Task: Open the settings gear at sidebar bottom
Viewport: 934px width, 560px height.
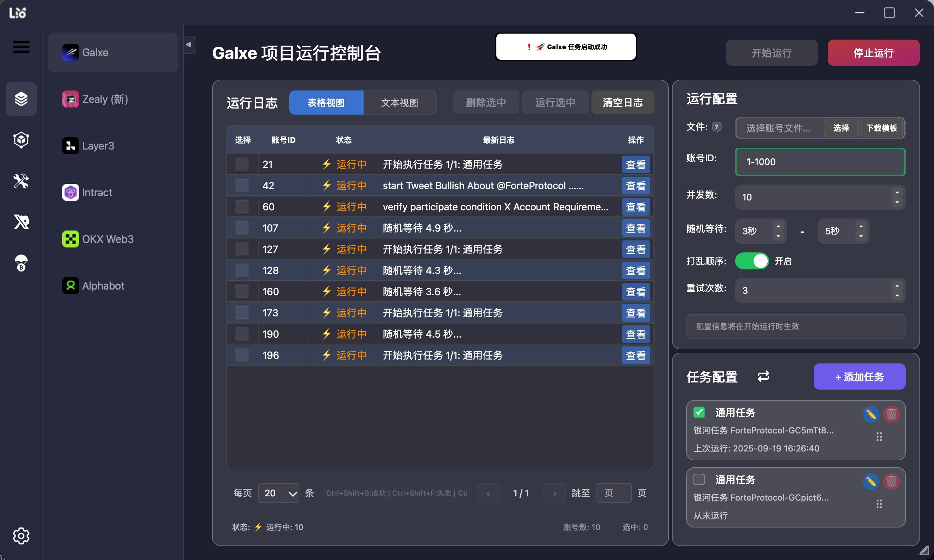Action: [x=21, y=536]
